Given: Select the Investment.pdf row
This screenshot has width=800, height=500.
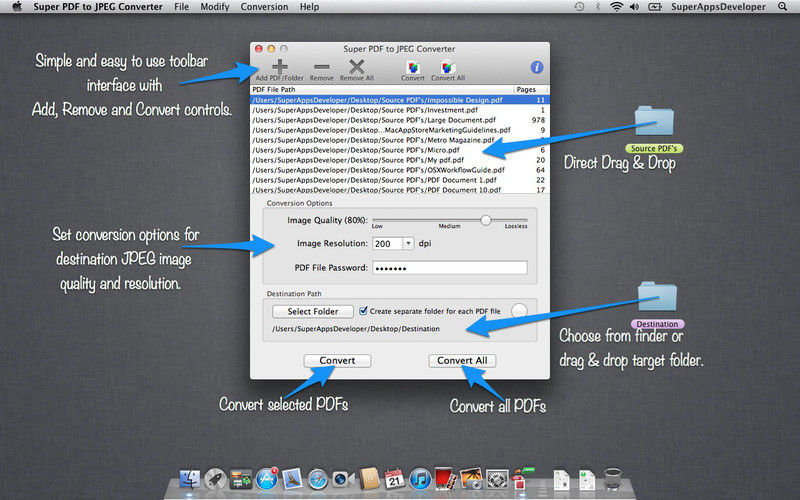Looking at the screenshot, I should [x=399, y=110].
